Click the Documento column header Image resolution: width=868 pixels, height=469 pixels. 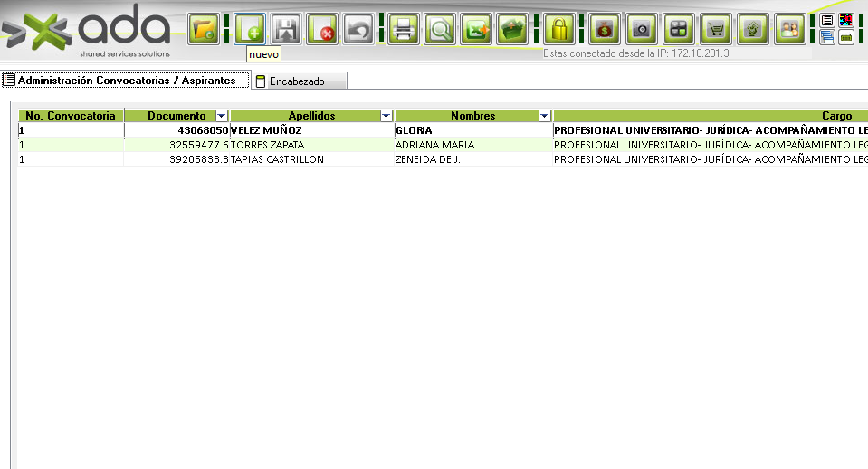click(x=176, y=116)
